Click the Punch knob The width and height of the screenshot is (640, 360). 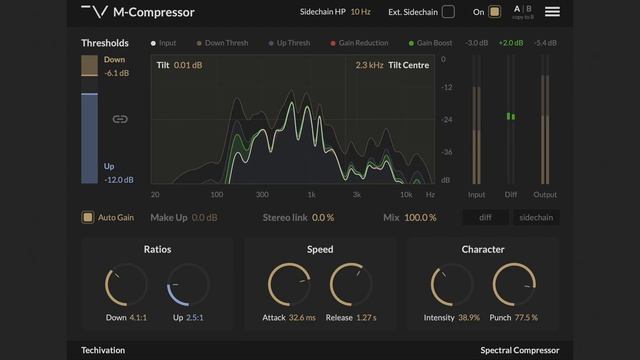tap(514, 284)
